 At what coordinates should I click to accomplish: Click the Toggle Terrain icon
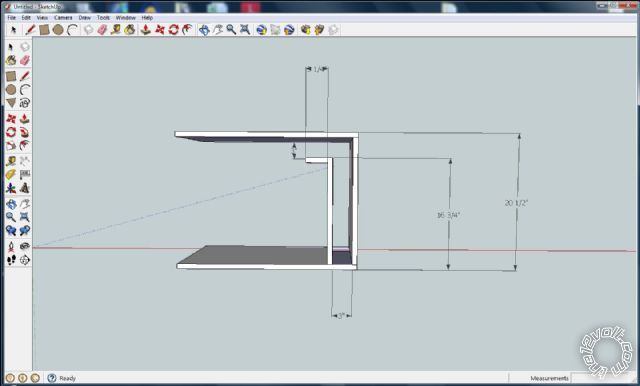276,30
